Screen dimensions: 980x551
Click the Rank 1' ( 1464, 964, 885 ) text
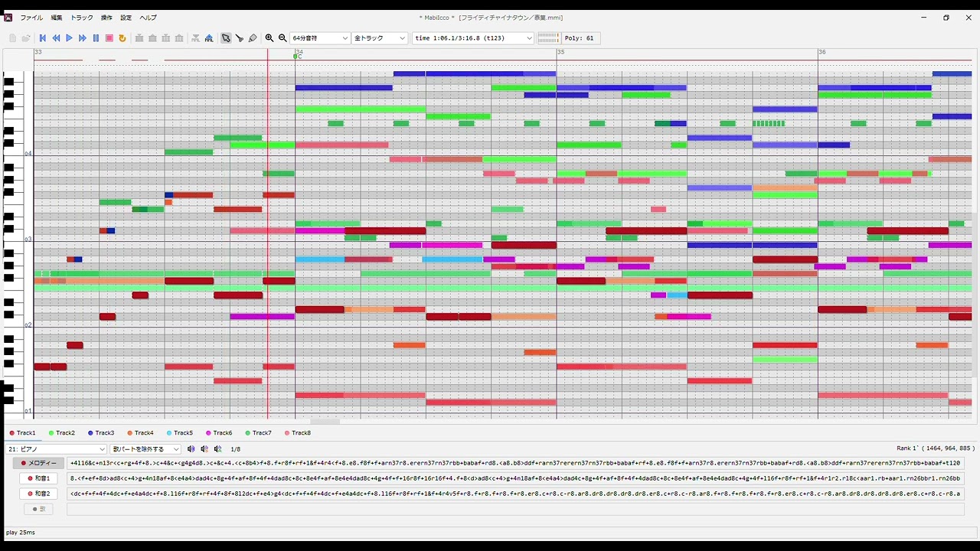936,448
